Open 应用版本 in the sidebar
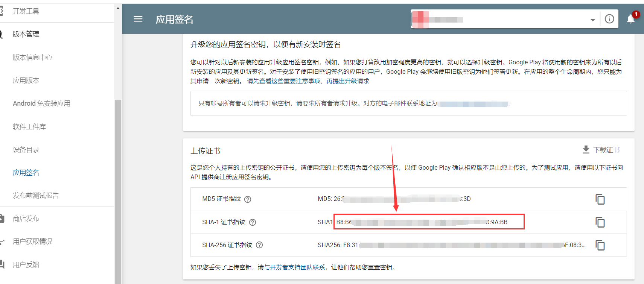The height and width of the screenshot is (284, 644). click(x=26, y=80)
